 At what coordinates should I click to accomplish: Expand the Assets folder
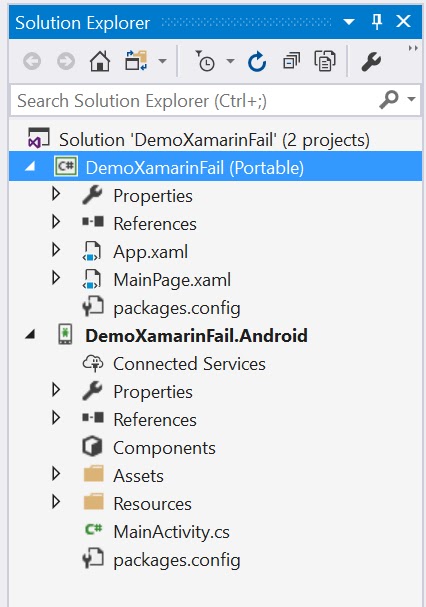pyautogui.click(x=56, y=473)
